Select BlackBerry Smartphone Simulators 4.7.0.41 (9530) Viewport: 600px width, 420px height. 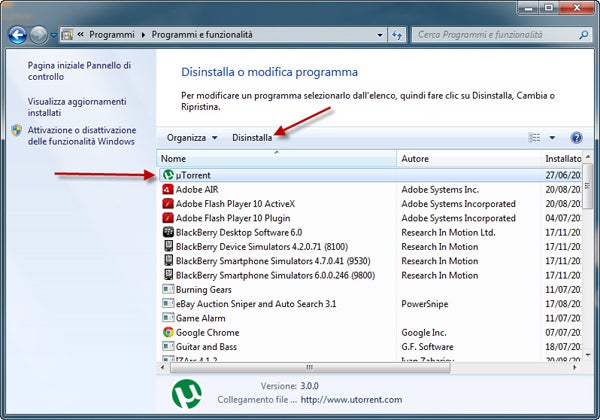tap(273, 261)
